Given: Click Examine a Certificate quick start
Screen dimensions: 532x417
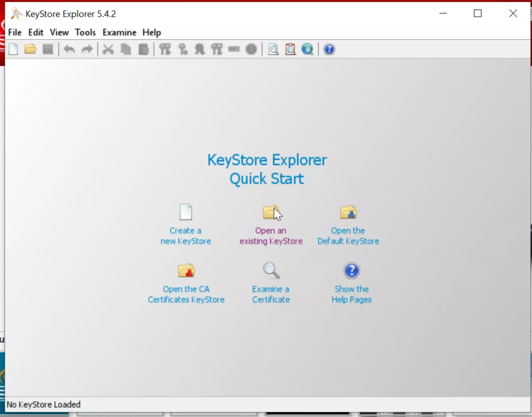Looking at the screenshot, I should pyautogui.click(x=271, y=283).
